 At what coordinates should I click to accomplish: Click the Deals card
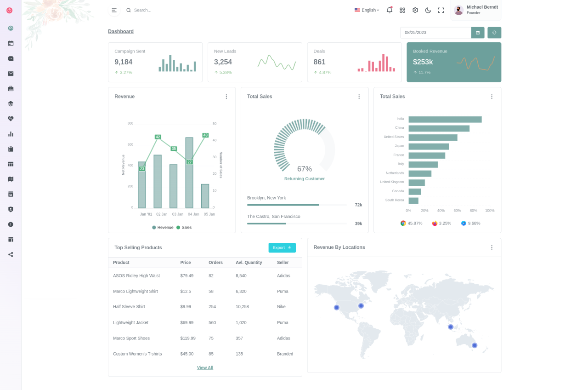point(354,62)
